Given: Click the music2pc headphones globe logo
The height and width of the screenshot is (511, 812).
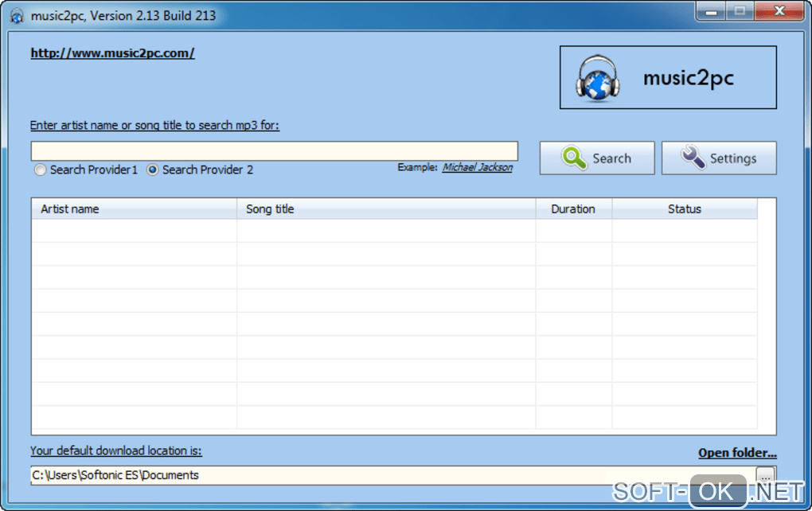Looking at the screenshot, I should 598,78.
